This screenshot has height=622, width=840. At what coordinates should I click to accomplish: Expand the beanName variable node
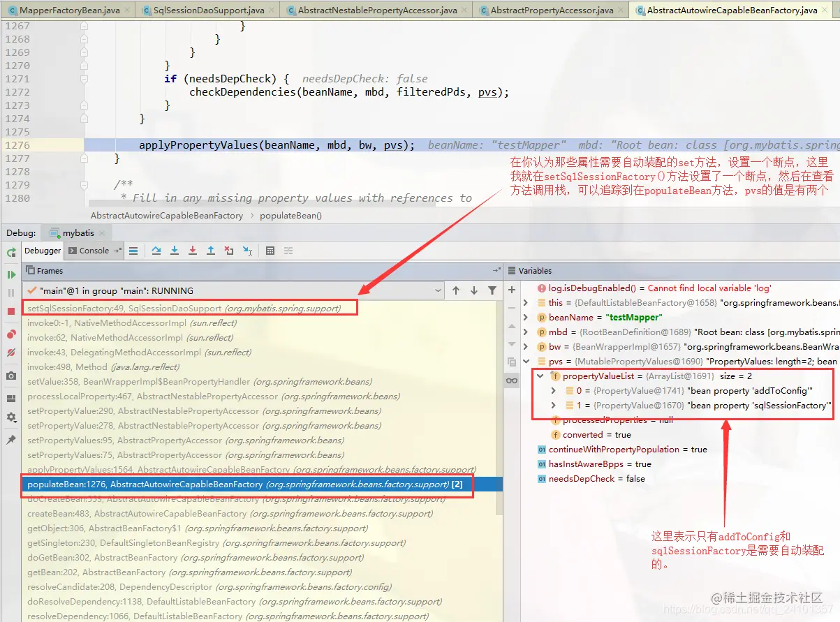point(526,317)
